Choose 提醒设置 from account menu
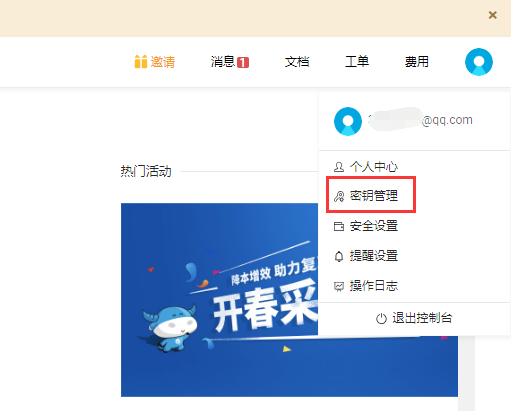511x411 pixels. coord(374,256)
